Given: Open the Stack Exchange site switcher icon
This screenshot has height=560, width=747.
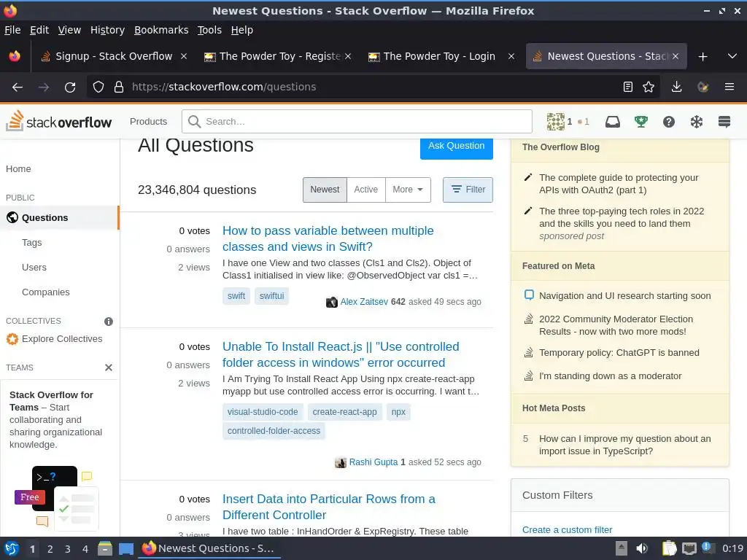Looking at the screenshot, I should click(724, 122).
